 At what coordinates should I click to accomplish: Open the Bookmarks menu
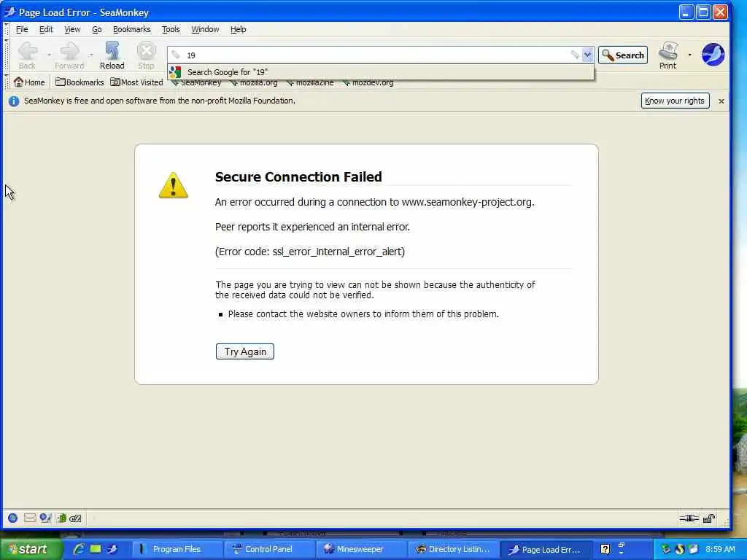[131, 29]
